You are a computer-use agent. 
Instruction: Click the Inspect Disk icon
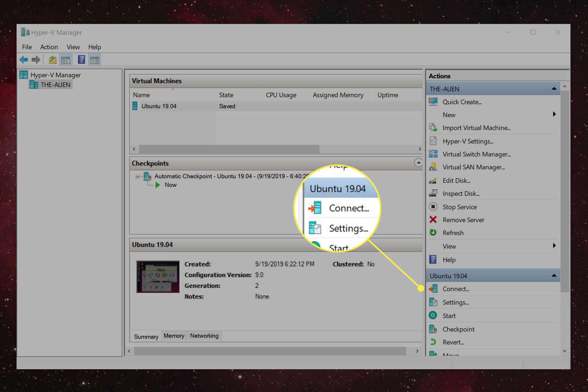pyautogui.click(x=433, y=194)
